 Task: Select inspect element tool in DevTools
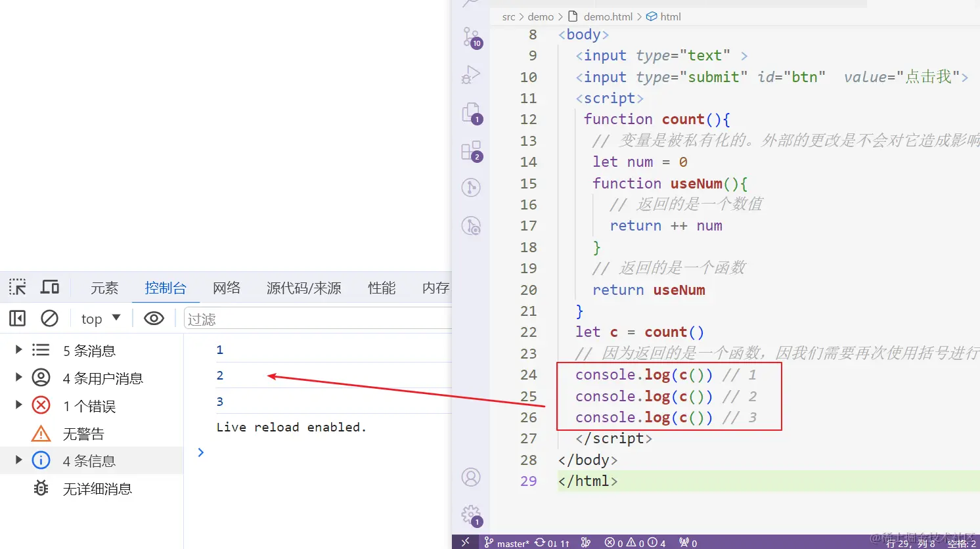pyautogui.click(x=18, y=287)
